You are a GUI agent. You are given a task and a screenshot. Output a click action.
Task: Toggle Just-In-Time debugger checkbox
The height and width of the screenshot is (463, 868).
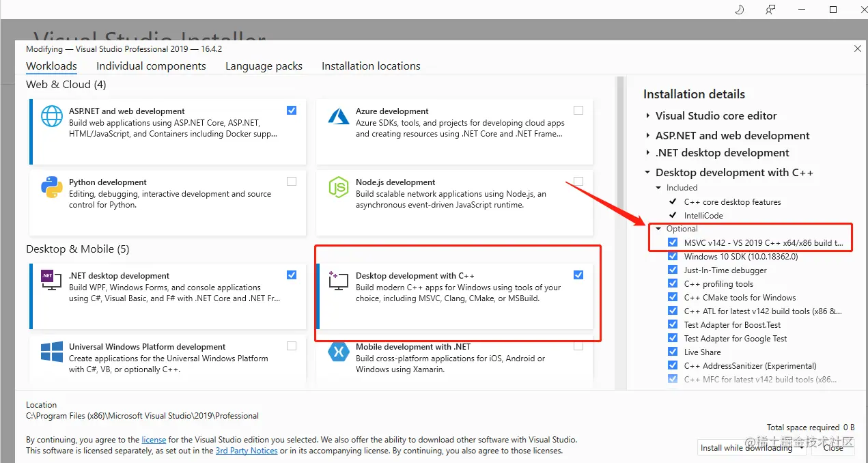673,270
